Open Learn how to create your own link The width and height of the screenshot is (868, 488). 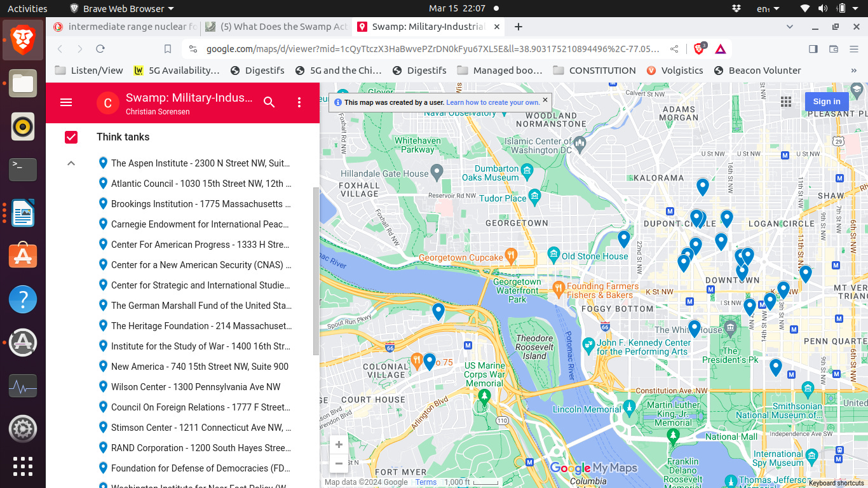pyautogui.click(x=493, y=102)
